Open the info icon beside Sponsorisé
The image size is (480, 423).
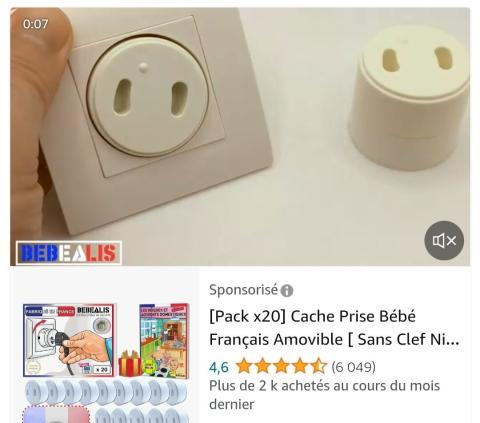(x=287, y=291)
